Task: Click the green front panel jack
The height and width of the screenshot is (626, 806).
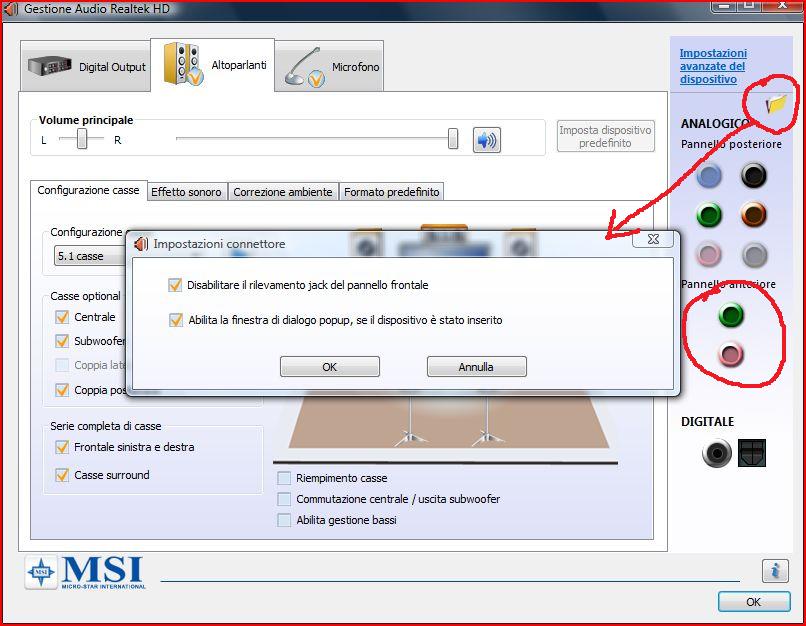Action: tap(731, 316)
